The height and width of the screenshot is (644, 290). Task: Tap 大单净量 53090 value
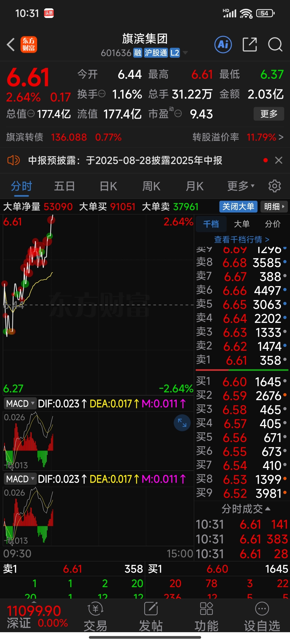tap(58, 207)
